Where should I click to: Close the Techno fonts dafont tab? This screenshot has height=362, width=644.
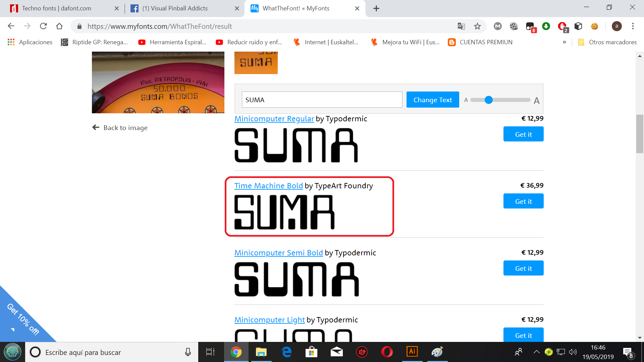click(117, 8)
